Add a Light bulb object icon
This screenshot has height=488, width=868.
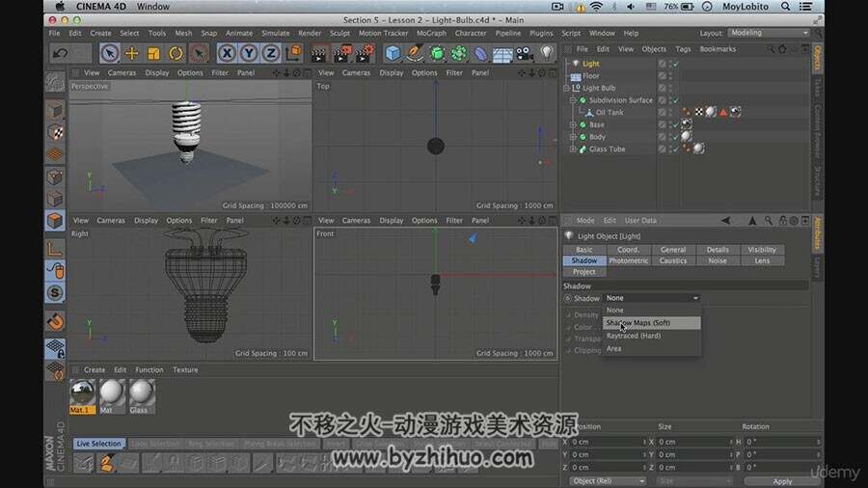(x=547, y=53)
